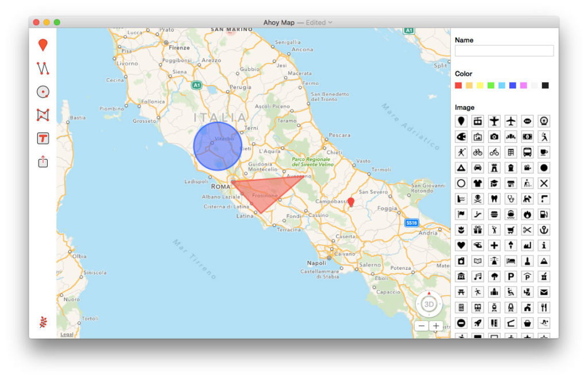588x380 pixels.
Task: Choose the car image
Action: pos(478,168)
